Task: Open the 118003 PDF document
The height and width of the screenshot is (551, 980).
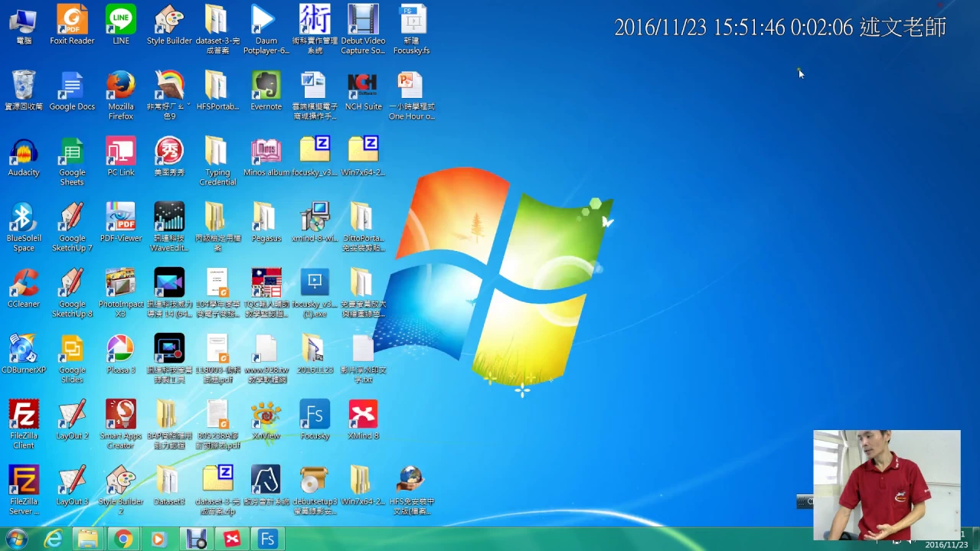Action: tap(217, 358)
